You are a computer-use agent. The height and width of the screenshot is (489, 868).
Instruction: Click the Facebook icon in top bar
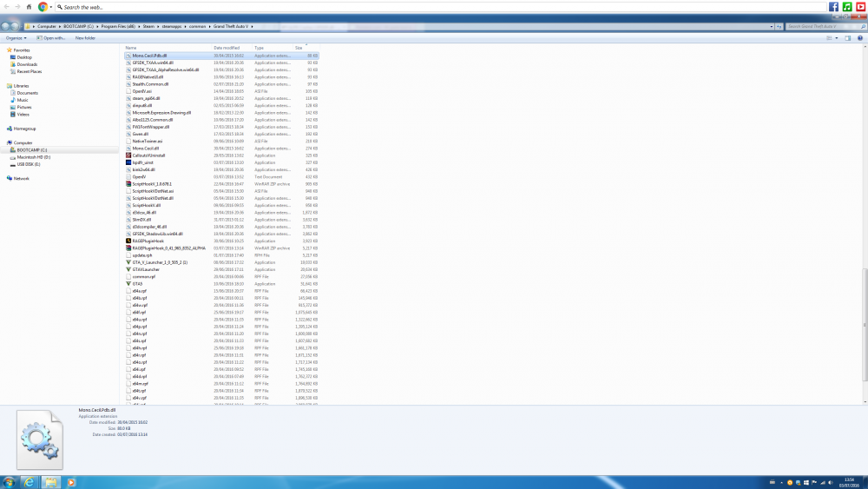pos(833,7)
